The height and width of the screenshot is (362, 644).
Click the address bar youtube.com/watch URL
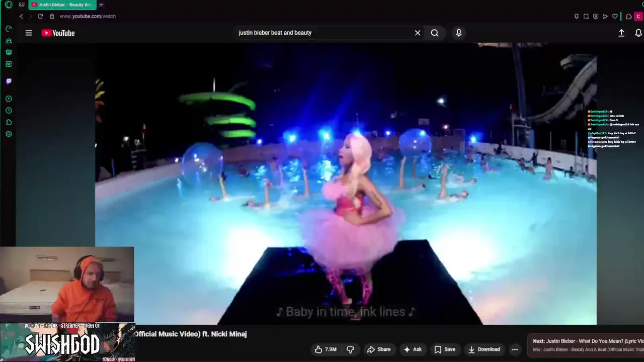click(x=88, y=16)
